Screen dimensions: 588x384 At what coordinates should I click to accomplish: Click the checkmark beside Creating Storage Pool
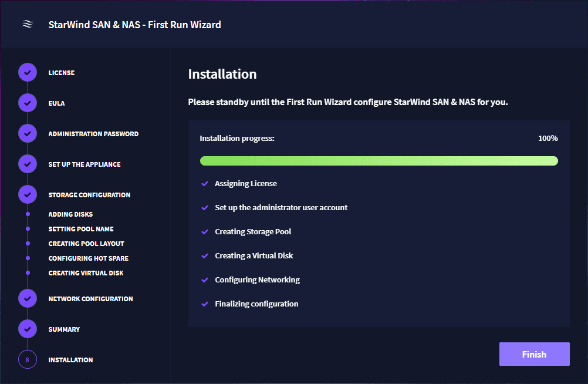(x=205, y=231)
